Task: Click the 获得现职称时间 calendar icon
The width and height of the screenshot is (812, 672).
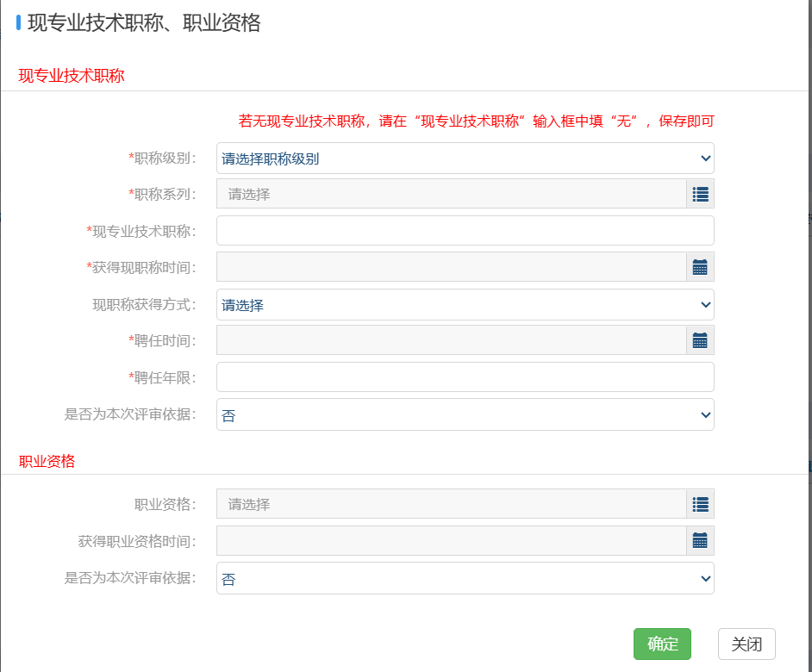Action: pyautogui.click(x=700, y=267)
